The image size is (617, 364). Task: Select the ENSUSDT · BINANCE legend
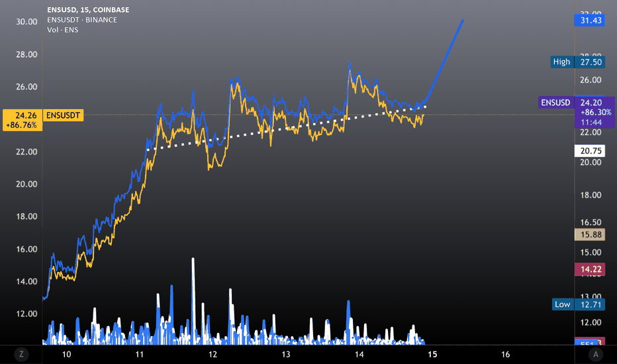[82, 20]
